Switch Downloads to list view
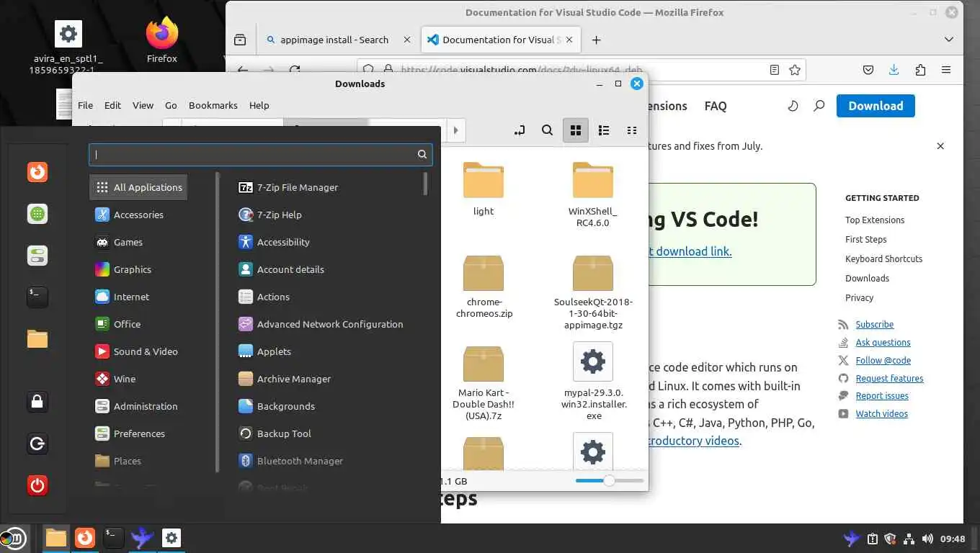The image size is (980, 553). [x=604, y=130]
